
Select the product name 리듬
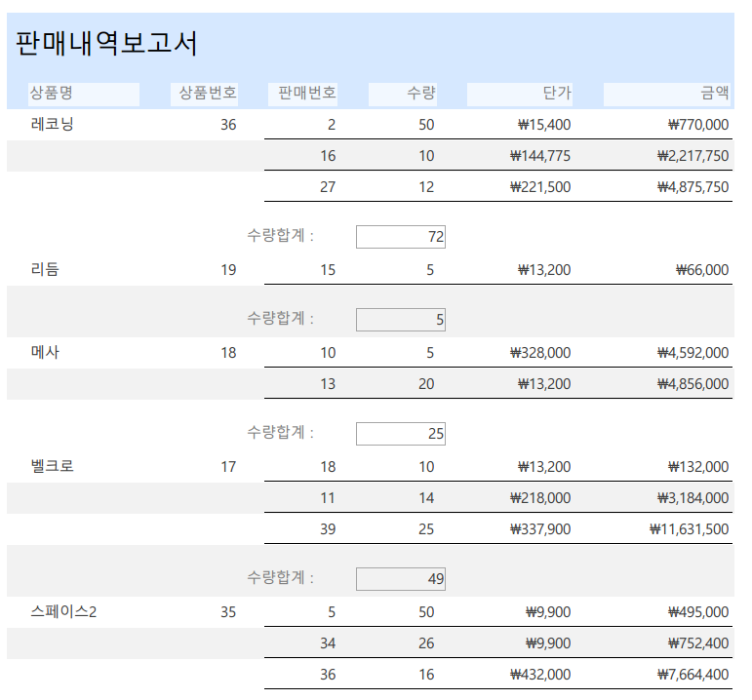[45, 269]
